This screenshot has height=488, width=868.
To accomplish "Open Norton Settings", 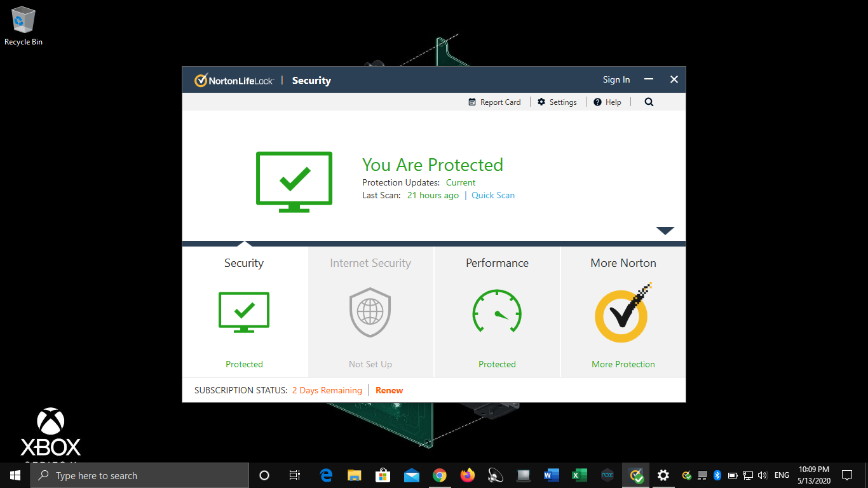I will tap(557, 102).
